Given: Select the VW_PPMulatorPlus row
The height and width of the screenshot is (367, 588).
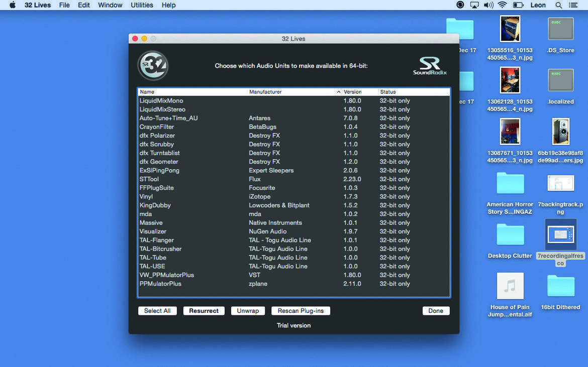Looking at the screenshot, I should click(293, 275).
